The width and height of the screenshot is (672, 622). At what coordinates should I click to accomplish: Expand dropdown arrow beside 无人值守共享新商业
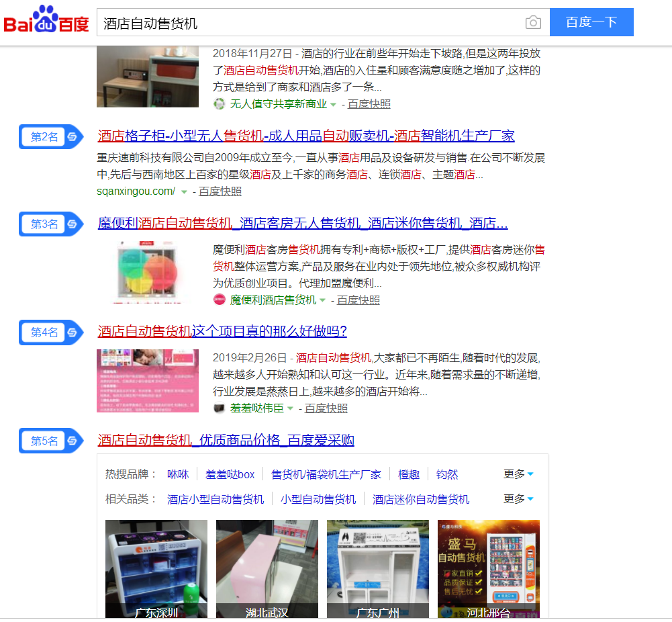click(333, 105)
